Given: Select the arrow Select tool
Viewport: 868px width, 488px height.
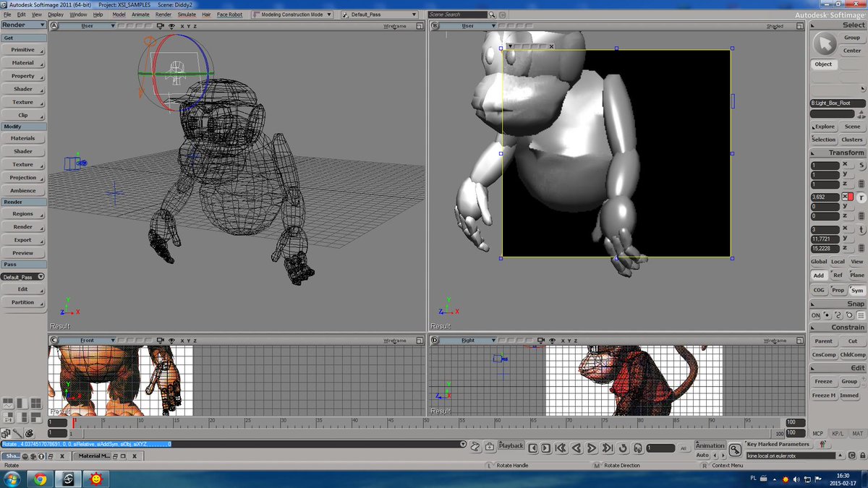Looking at the screenshot, I should pos(824,44).
